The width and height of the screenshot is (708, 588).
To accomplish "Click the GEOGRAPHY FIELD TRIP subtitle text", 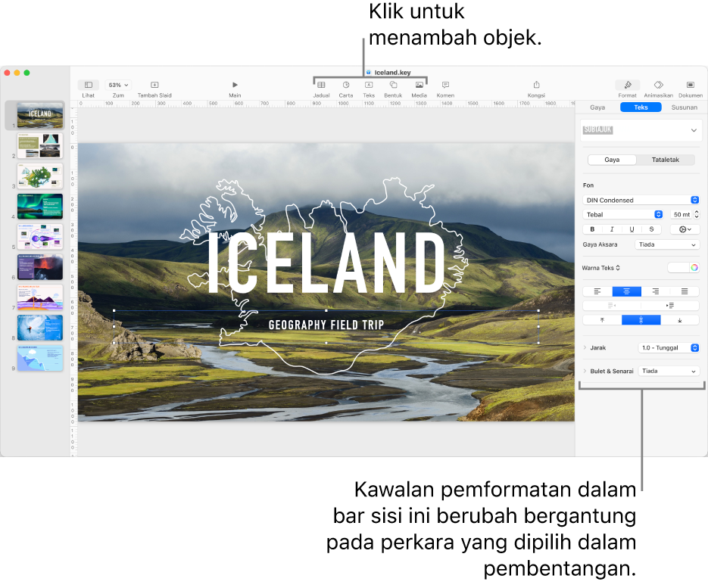I will click(326, 325).
